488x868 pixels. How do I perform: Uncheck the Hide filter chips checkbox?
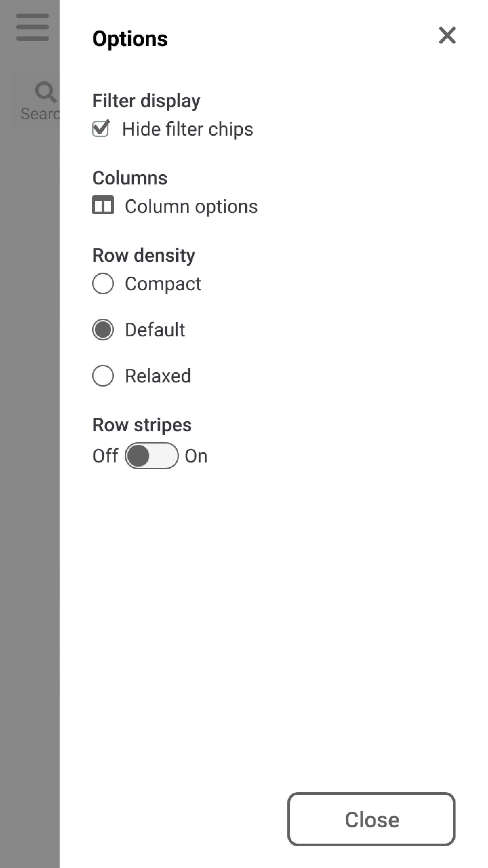pyautogui.click(x=101, y=128)
